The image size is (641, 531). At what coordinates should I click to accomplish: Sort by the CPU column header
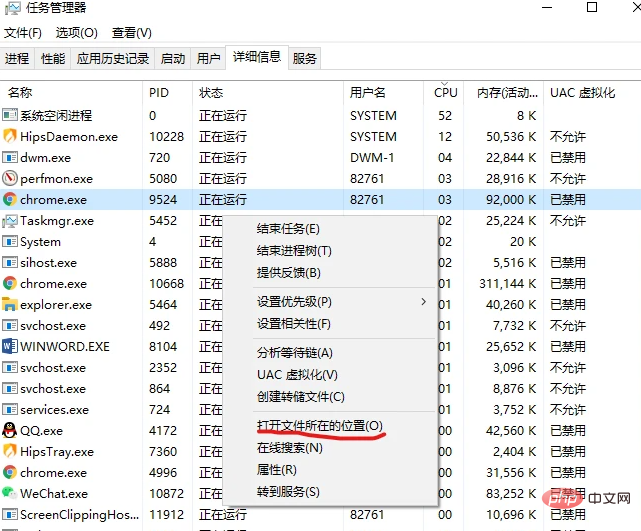point(444,93)
